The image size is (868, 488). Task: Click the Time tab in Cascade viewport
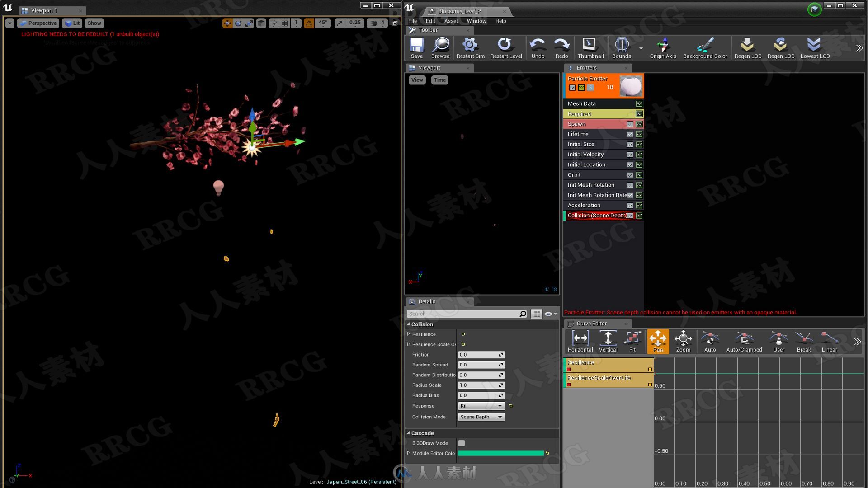tap(439, 79)
